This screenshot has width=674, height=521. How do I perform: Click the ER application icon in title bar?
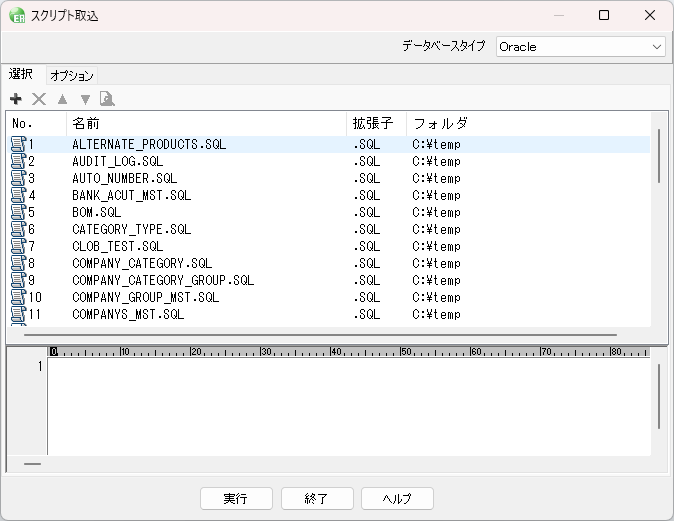tap(17, 15)
